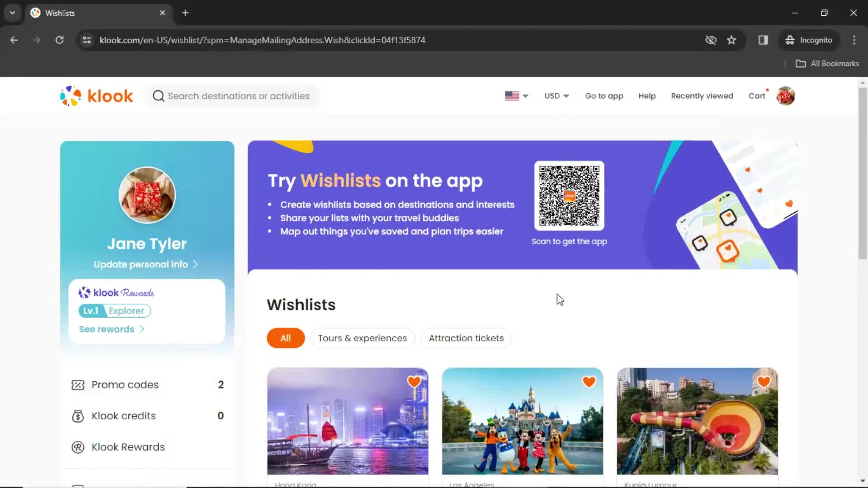Toggle the Los Angeles wishlist heart
Screen dimensions: 868x488
coord(589,381)
